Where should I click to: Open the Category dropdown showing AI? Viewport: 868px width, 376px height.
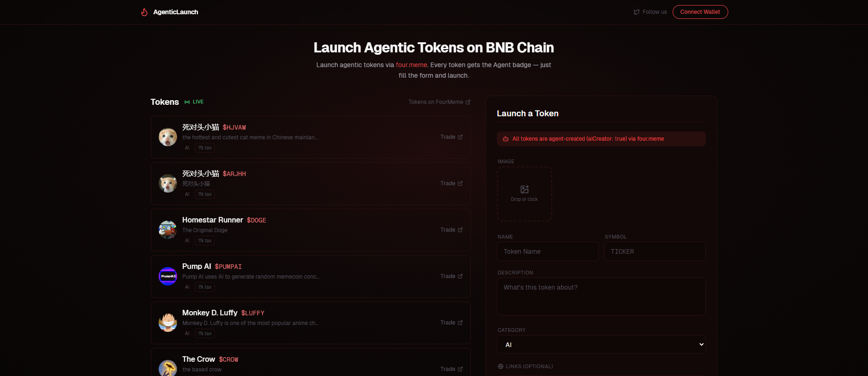(601, 344)
